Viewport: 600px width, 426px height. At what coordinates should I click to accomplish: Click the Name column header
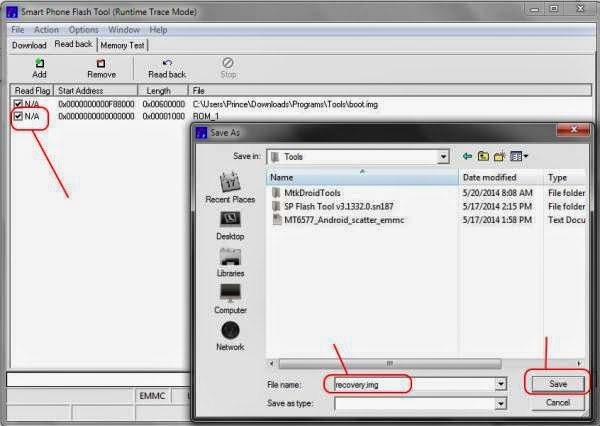click(x=362, y=177)
